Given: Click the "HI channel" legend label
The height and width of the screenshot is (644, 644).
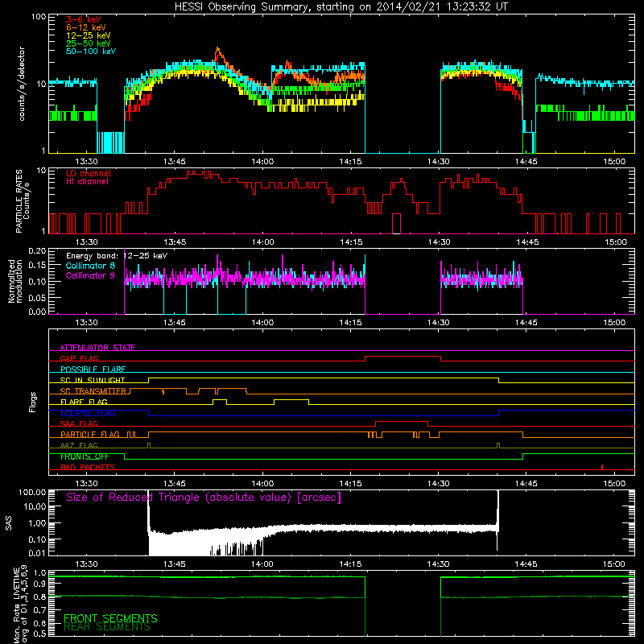Looking at the screenshot, I should click(87, 182).
